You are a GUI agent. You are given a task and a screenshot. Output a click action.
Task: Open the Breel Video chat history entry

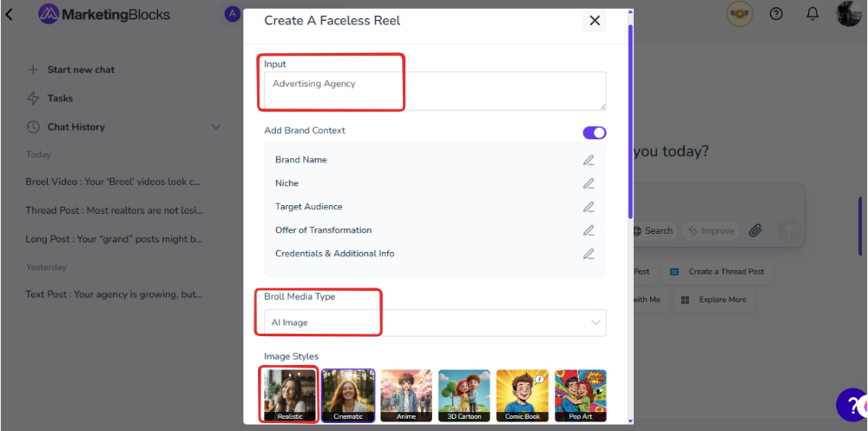click(x=114, y=182)
